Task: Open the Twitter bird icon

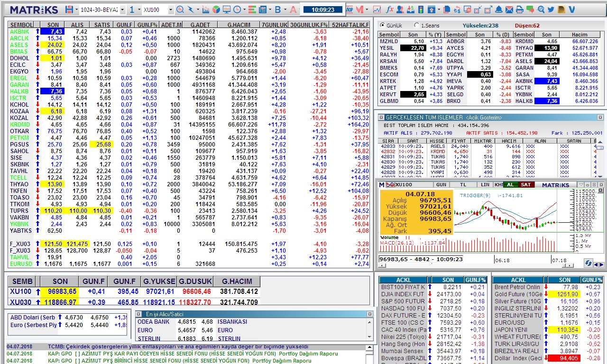Action: point(551,9)
